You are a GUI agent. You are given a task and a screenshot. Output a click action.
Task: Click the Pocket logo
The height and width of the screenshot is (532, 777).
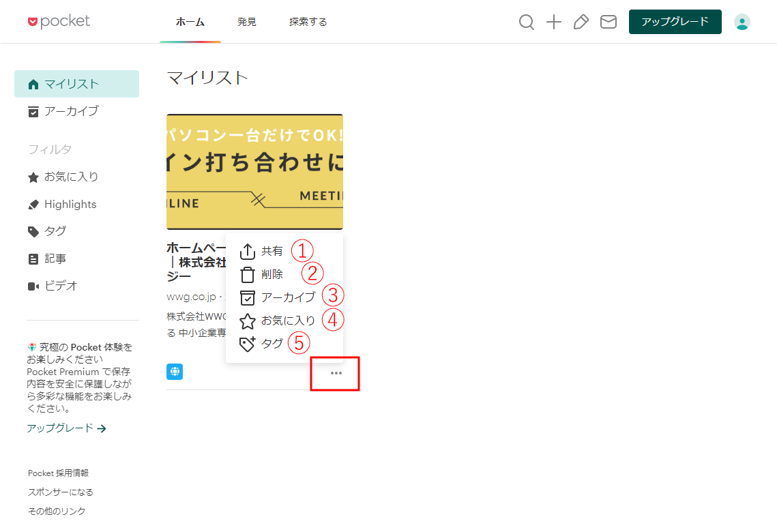tap(59, 22)
